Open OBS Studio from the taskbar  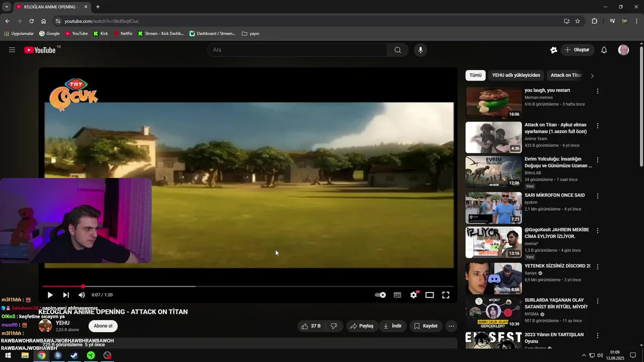107,355
